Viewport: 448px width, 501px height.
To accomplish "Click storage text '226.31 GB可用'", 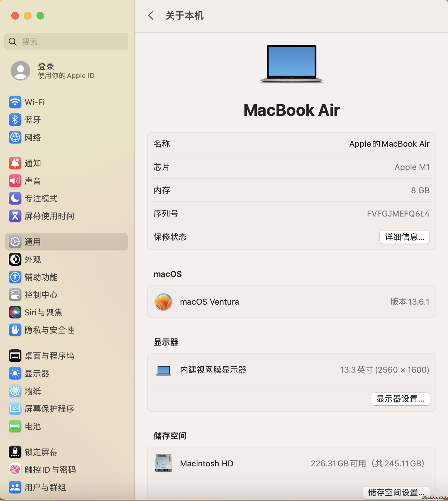I will click(x=339, y=464).
